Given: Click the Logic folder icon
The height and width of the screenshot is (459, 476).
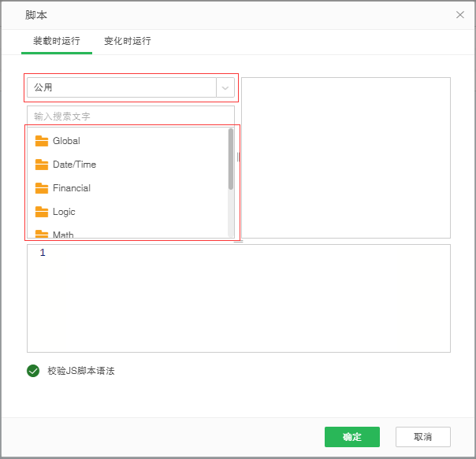Looking at the screenshot, I should pyautogui.click(x=42, y=212).
